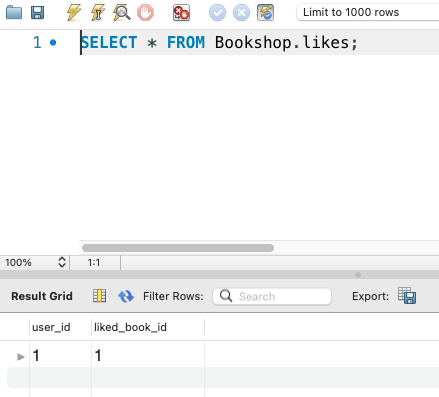Viewport: 439px width, 397px height.
Task: Toggle auto-commit mode icon
Action: tap(266, 13)
